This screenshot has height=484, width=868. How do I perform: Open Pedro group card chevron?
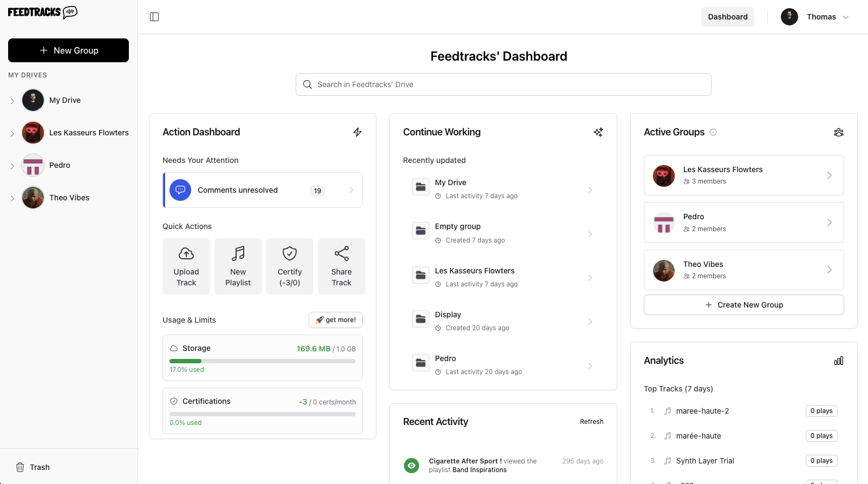830,223
